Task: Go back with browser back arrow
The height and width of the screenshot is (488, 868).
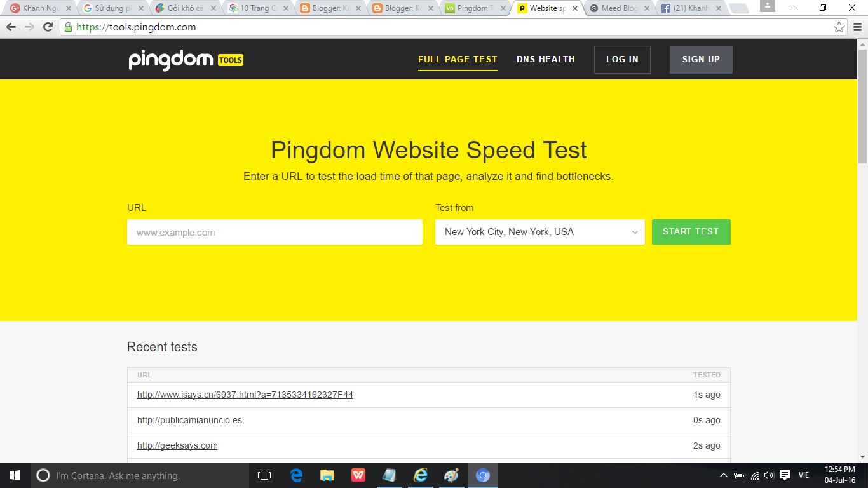Action: pos(11,27)
